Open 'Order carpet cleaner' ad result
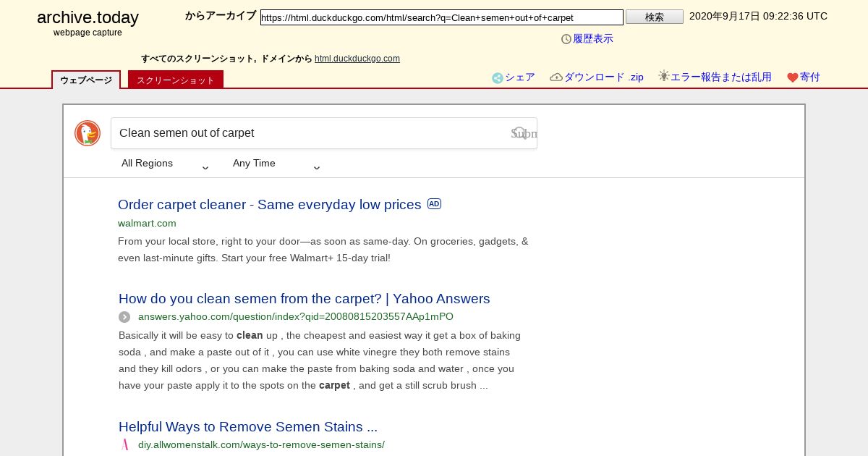Viewport: 868px width, 456px height. pos(270,205)
